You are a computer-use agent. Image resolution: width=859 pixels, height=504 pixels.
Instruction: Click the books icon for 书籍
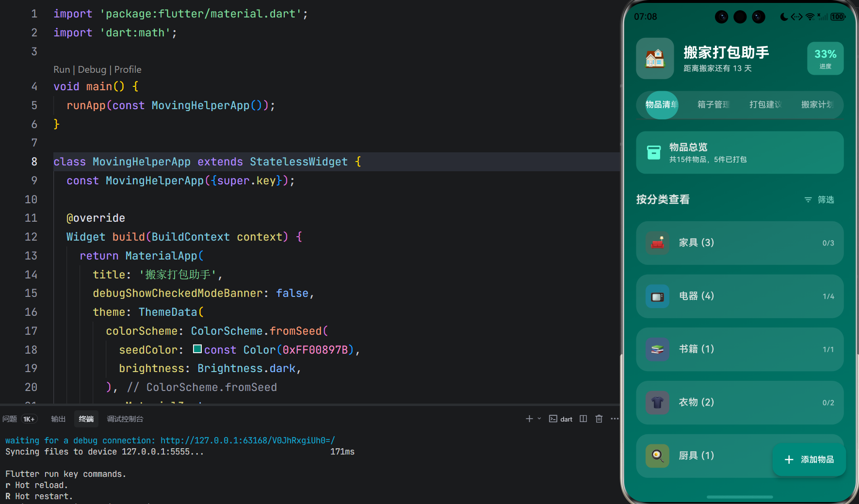click(657, 349)
